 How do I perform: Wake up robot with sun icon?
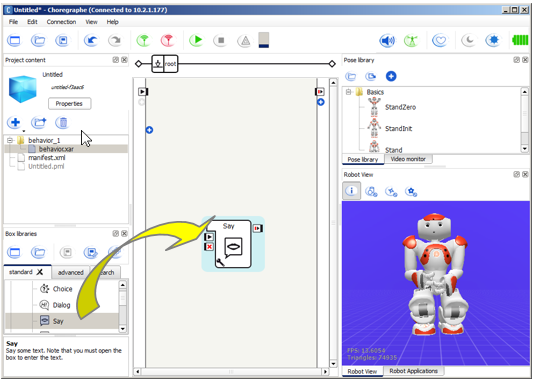[493, 41]
